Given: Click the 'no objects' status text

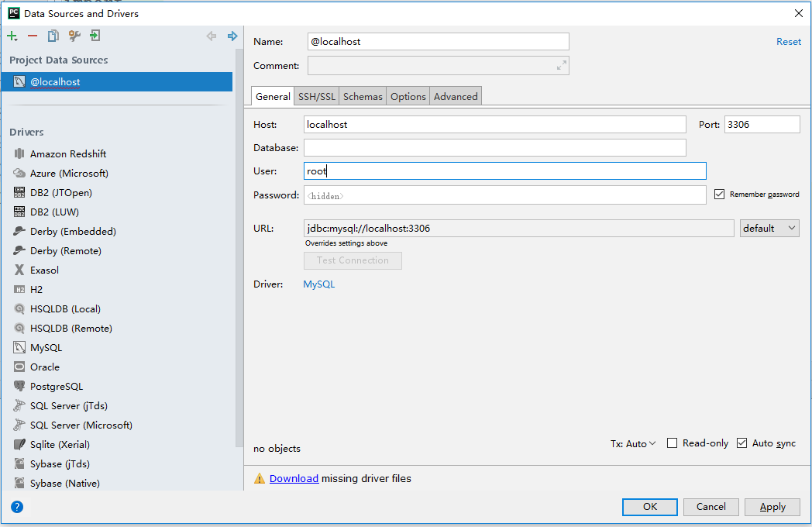Looking at the screenshot, I should click(x=277, y=449).
